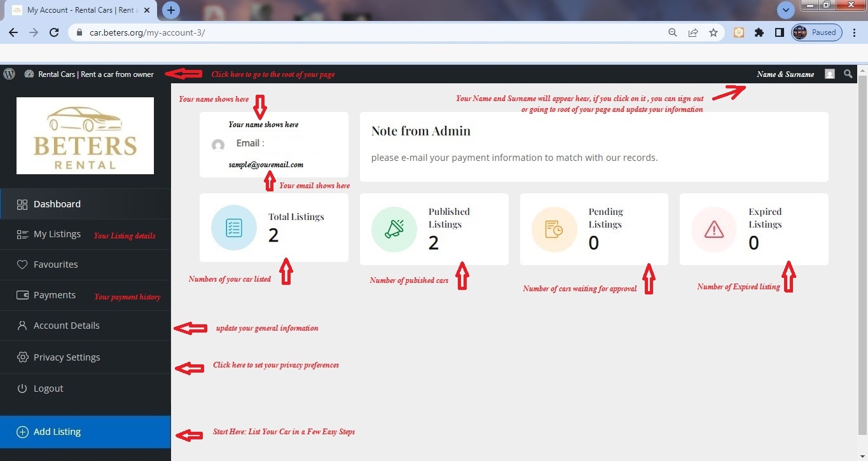Click the search magnifier in admin bar
The image size is (868, 461).
(848, 74)
